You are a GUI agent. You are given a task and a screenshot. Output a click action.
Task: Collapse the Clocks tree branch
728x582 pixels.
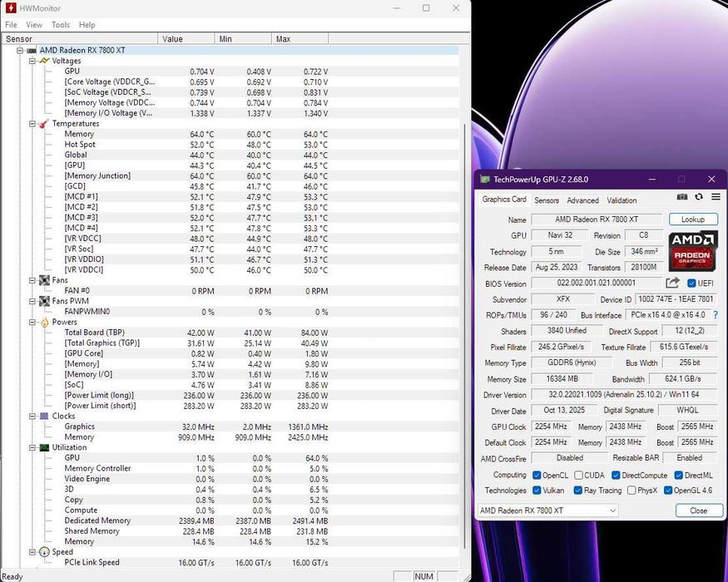(32, 417)
